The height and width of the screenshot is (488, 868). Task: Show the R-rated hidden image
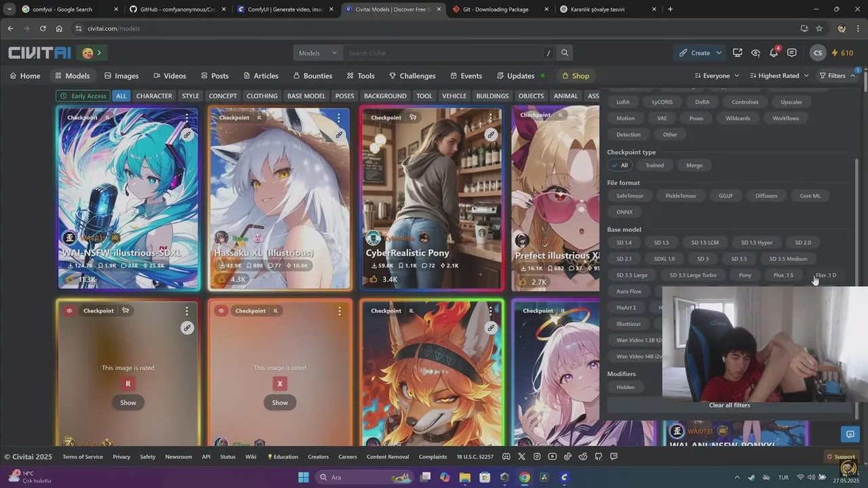128,403
